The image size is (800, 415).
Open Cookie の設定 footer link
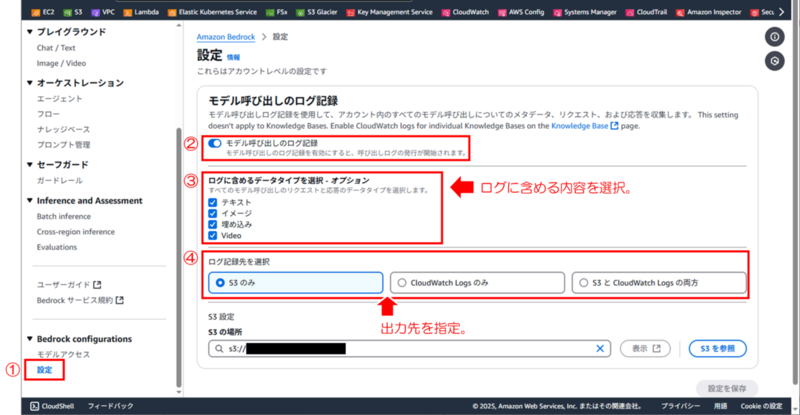761,406
